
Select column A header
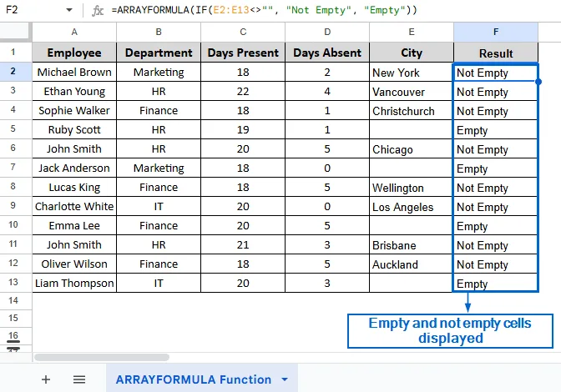point(74,33)
